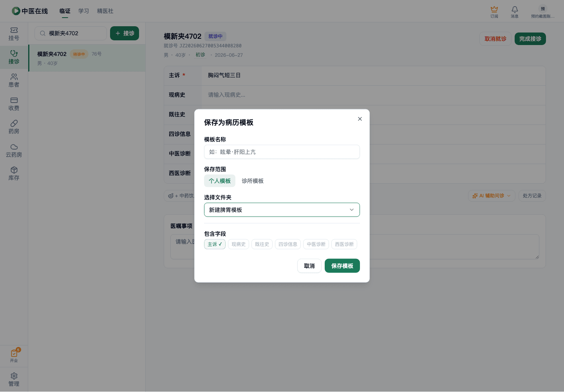Open 开业 checklist icon

tap(14, 353)
